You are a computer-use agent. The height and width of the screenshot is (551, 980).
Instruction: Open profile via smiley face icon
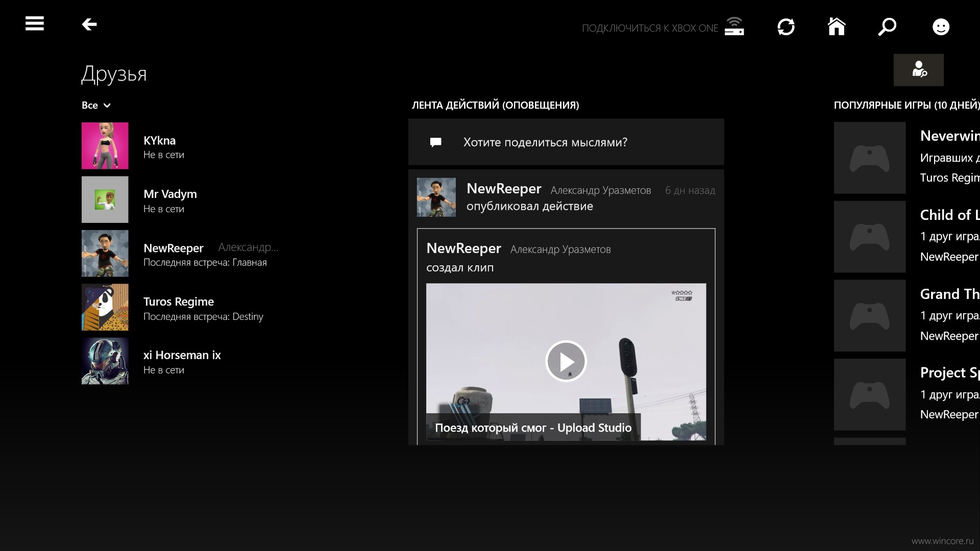(x=941, y=27)
